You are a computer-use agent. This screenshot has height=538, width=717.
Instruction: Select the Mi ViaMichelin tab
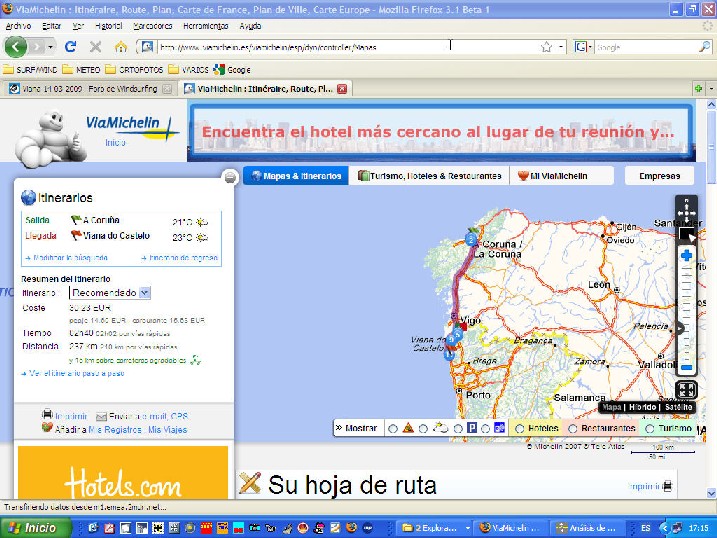click(x=562, y=176)
